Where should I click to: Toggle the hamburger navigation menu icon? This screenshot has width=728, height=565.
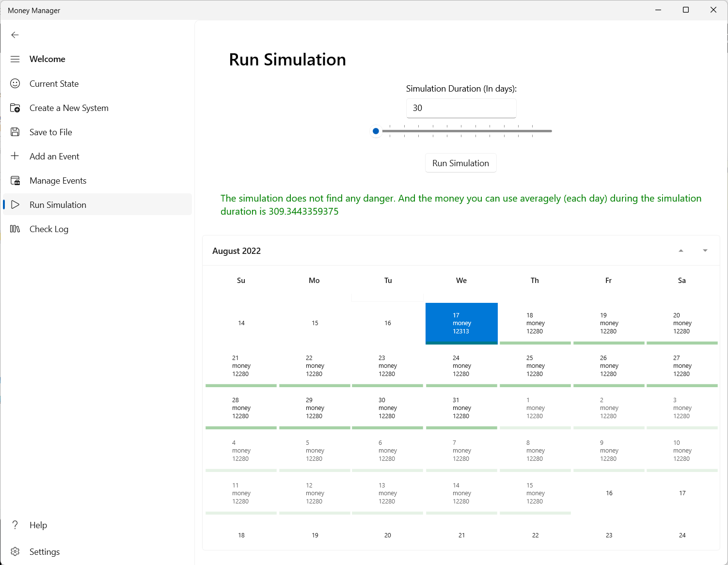[15, 59]
